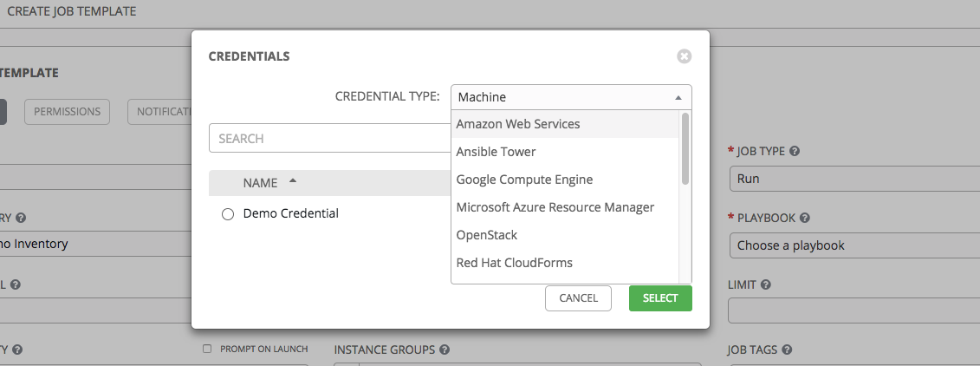Show help for Instance Groups
This screenshot has width=980, height=366.
pyautogui.click(x=445, y=350)
